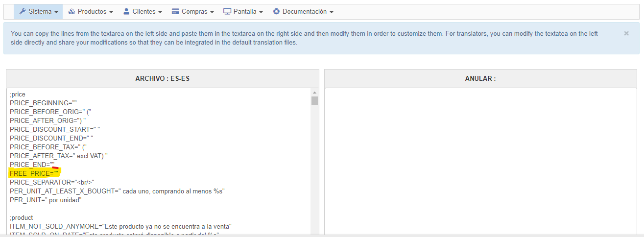Click the textarea scrollbar up arrow
644x237 pixels.
(314, 93)
